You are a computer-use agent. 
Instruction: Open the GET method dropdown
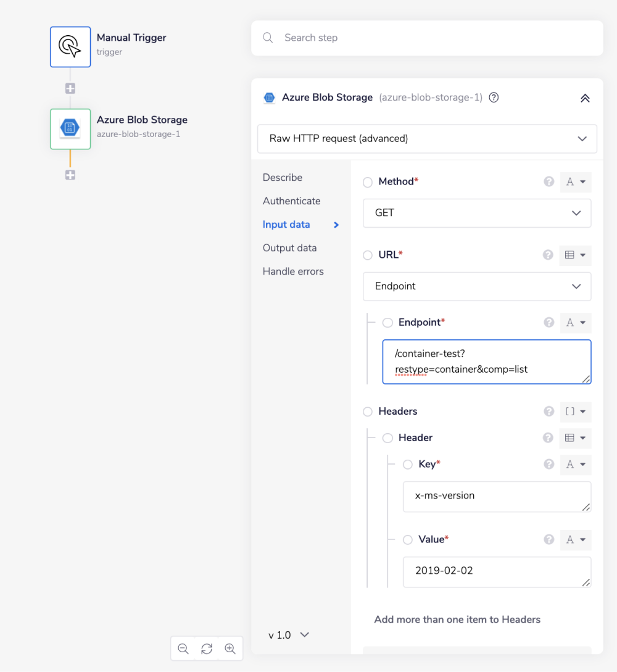pos(476,213)
